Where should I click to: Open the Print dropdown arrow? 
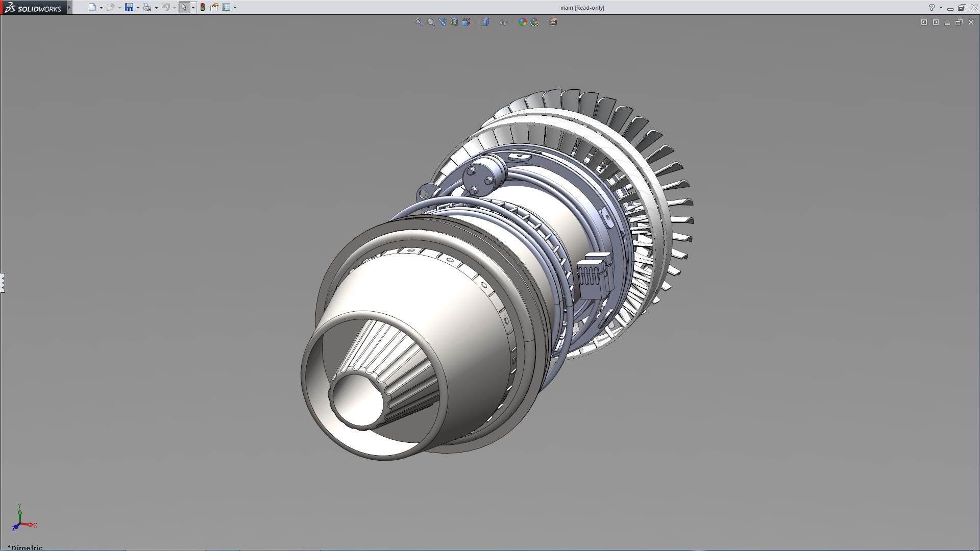(156, 8)
